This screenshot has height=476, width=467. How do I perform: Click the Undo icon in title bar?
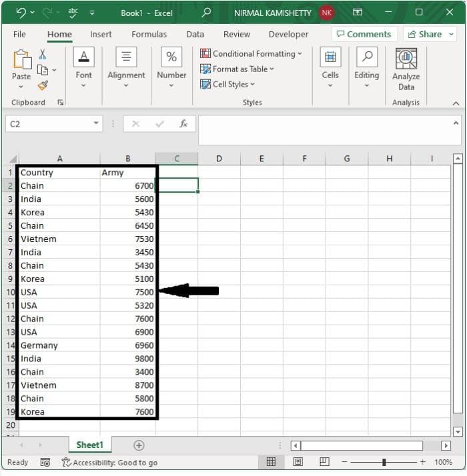pos(21,13)
